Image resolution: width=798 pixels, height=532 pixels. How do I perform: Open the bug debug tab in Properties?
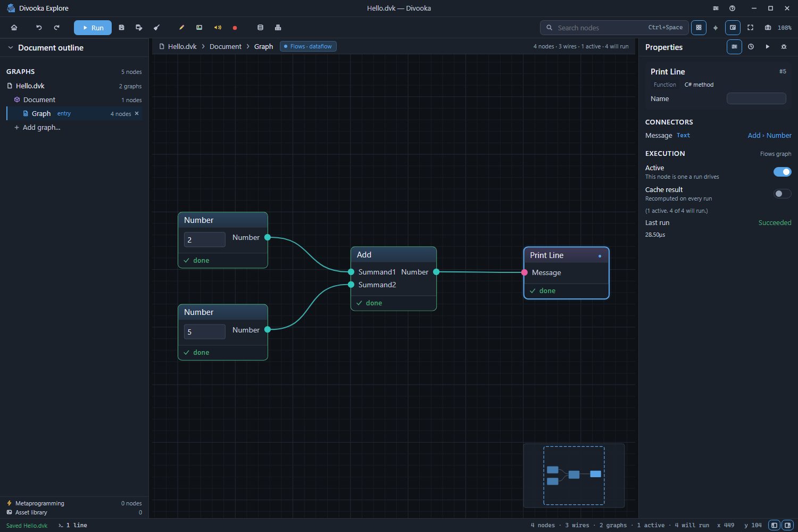784,47
